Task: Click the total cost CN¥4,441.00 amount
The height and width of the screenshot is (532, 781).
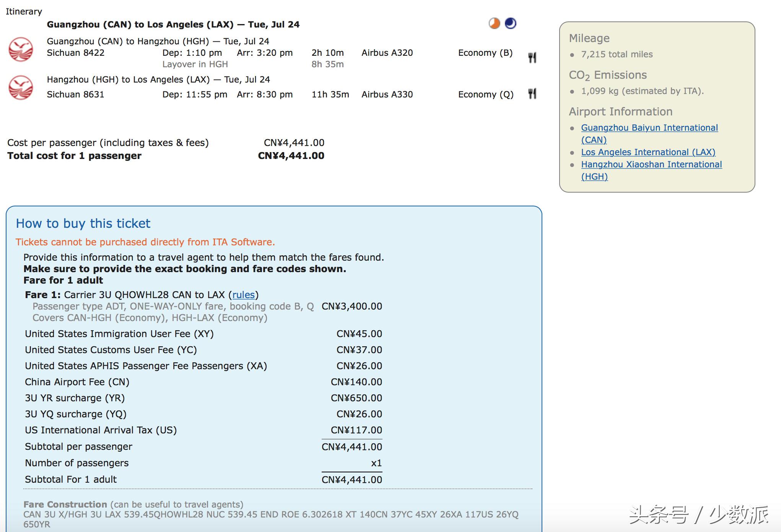Action: point(291,156)
